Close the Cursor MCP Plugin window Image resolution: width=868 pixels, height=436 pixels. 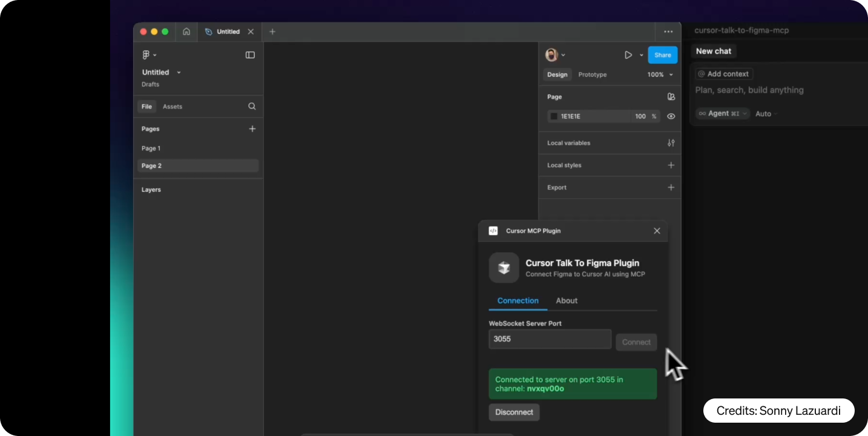[657, 231]
